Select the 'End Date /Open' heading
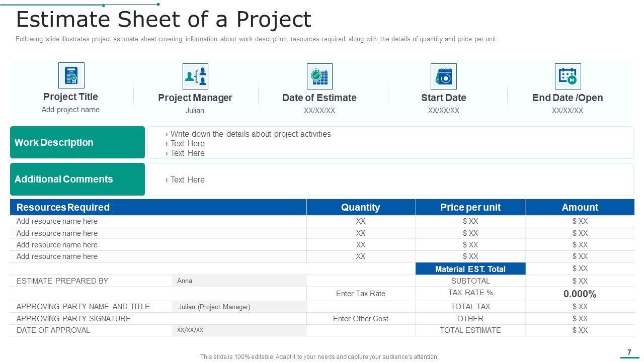The image size is (644, 362). pyautogui.click(x=568, y=98)
